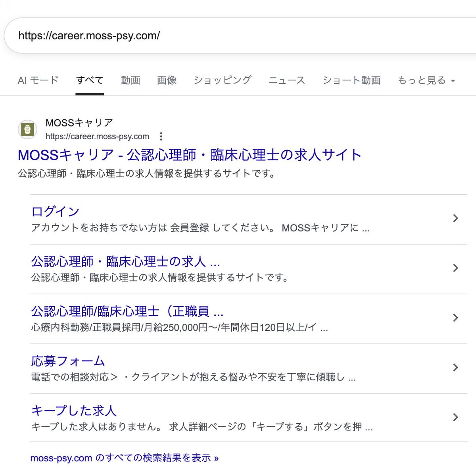Click the search box containing the URL
Screen dimensions: 476x476
coord(240,36)
